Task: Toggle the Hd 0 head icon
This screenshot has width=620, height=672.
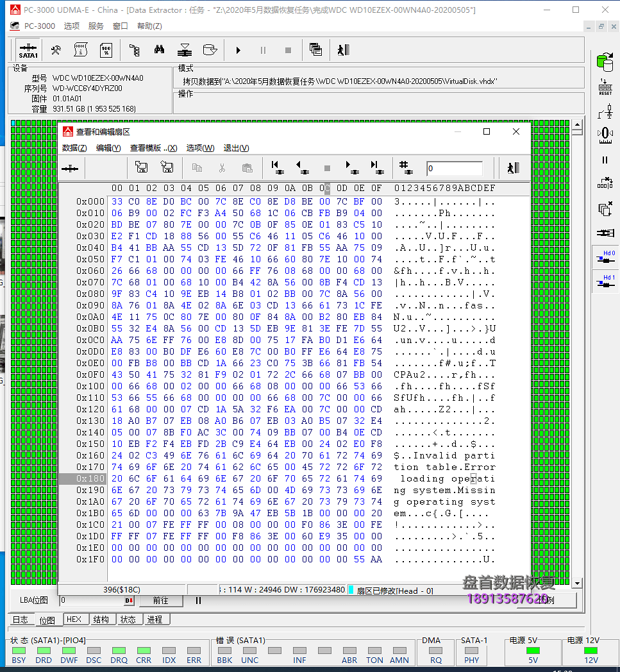Action: [605, 257]
